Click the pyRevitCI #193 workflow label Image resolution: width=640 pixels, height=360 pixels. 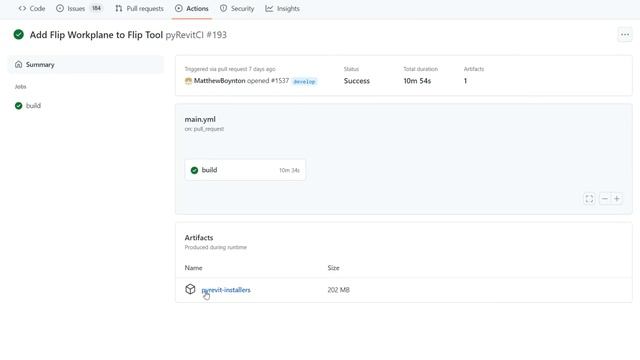click(x=196, y=35)
